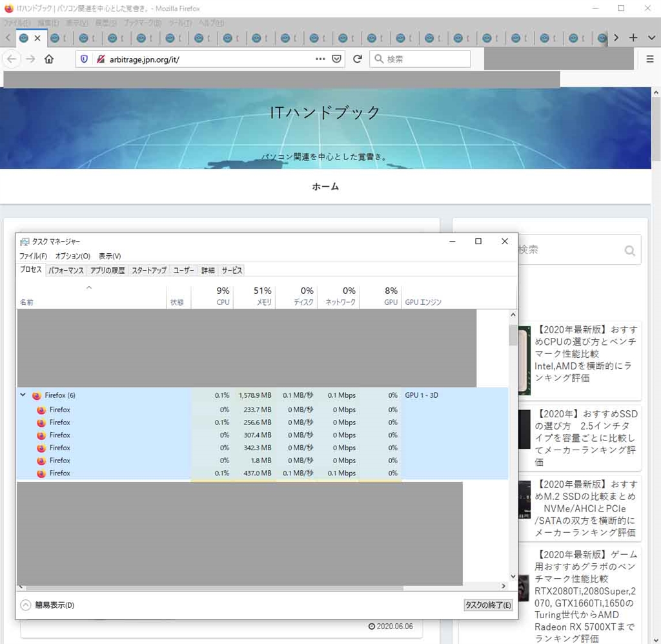Sort processes by GPU column header
Screen dimensions: 661x644
[x=381, y=296]
